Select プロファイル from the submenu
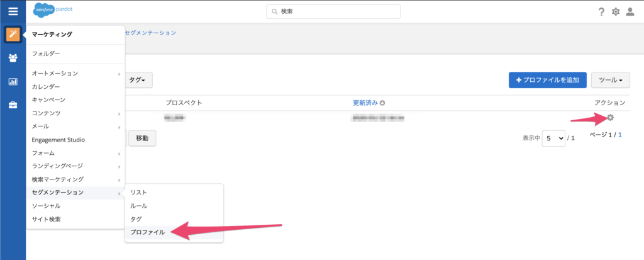644x260 pixels. 148,232
